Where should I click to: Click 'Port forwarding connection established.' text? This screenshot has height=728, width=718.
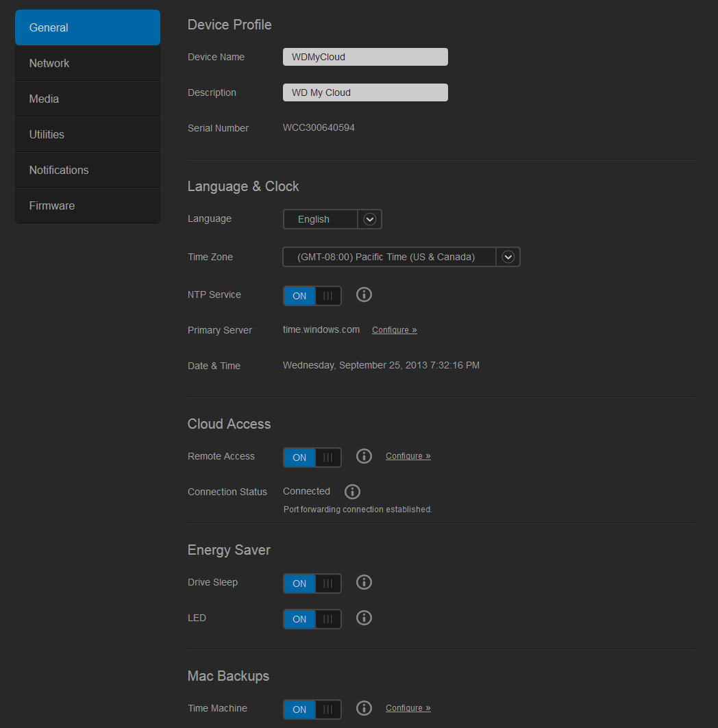tap(358, 510)
